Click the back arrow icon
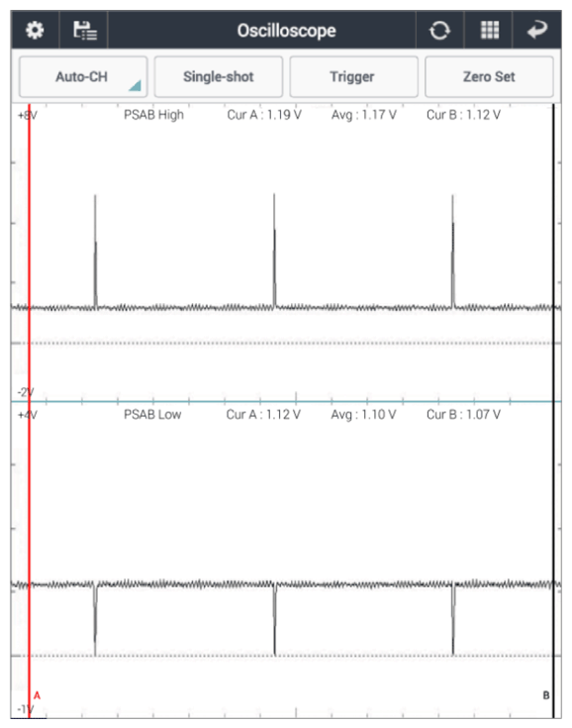The width and height of the screenshot is (572, 728). (537, 31)
